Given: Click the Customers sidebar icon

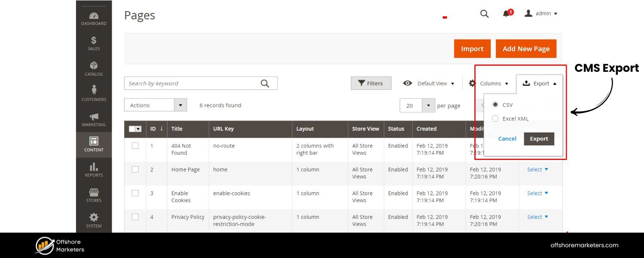Looking at the screenshot, I should coord(94,91).
